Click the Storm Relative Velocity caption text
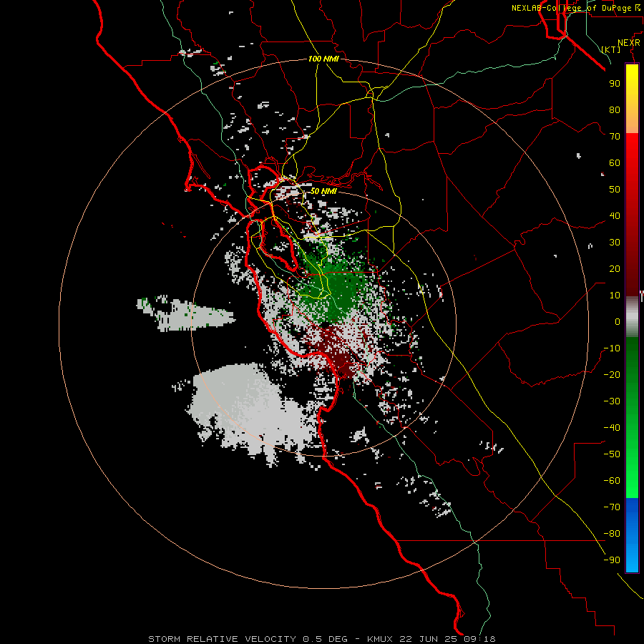644x644 pixels. click(x=322, y=639)
